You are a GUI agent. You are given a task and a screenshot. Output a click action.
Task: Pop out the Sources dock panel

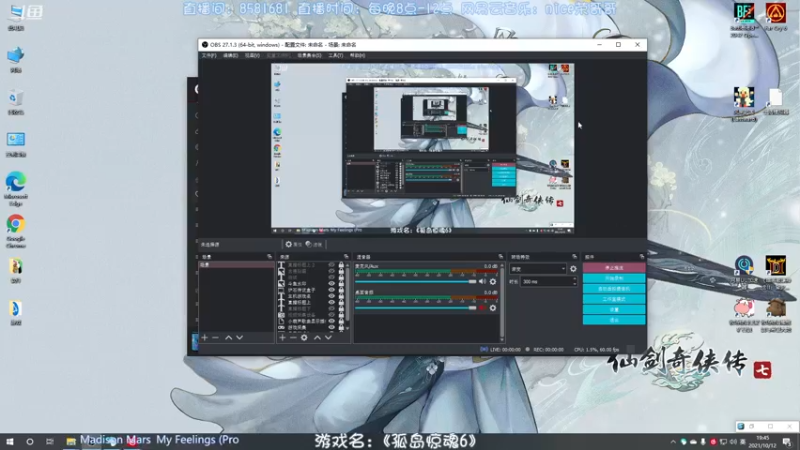coord(346,257)
